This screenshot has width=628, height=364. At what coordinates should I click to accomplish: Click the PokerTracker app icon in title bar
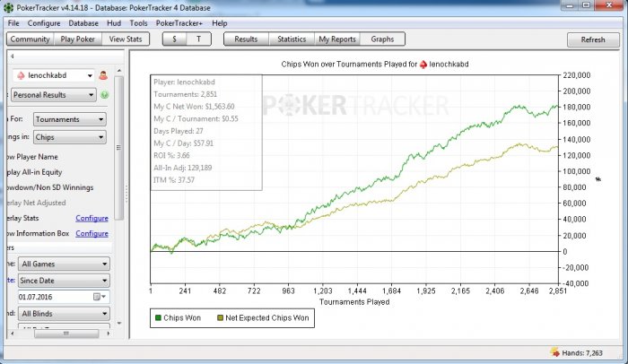[8, 7]
